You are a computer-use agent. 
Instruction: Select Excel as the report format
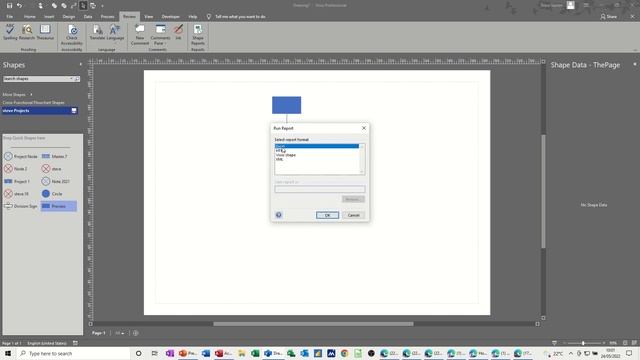317,146
